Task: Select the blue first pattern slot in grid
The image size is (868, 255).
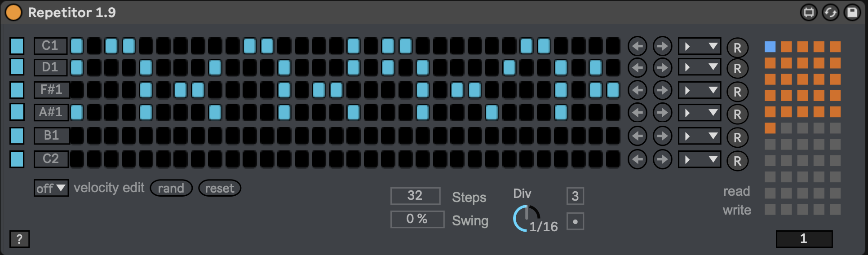Action: (x=770, y=47)
